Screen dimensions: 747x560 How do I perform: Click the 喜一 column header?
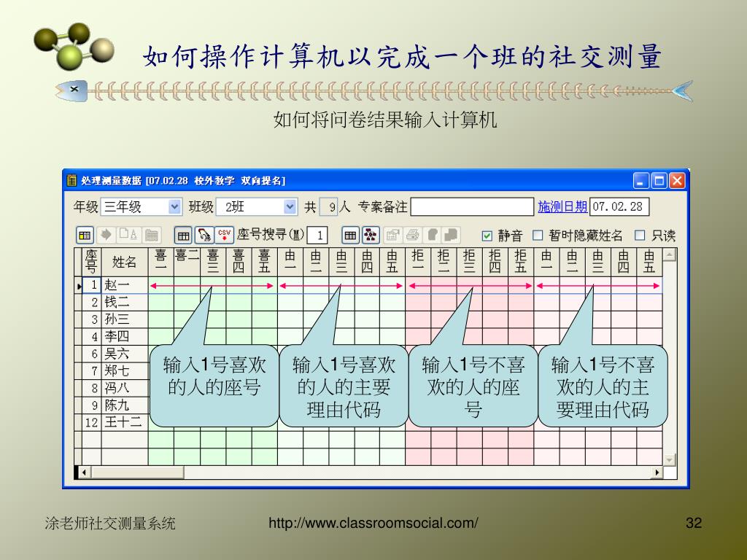click(161, 262)
